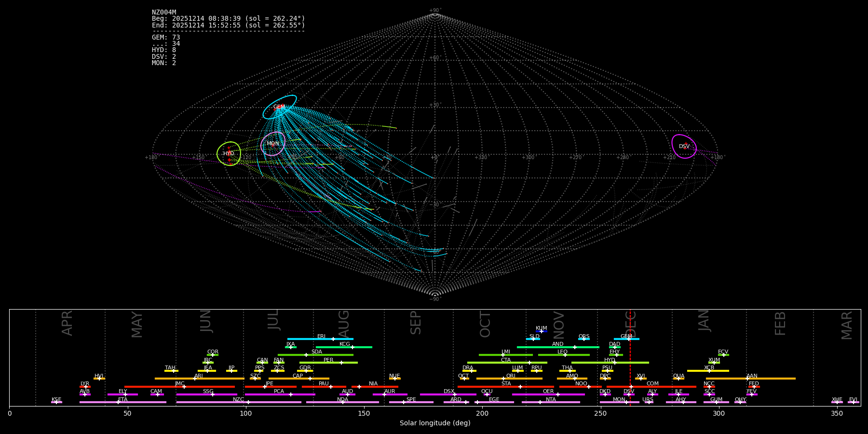Select the COM shower label in the timeline
Viewport: 868px width, 434px height.
pyautogui.click(x=652, y=384)
